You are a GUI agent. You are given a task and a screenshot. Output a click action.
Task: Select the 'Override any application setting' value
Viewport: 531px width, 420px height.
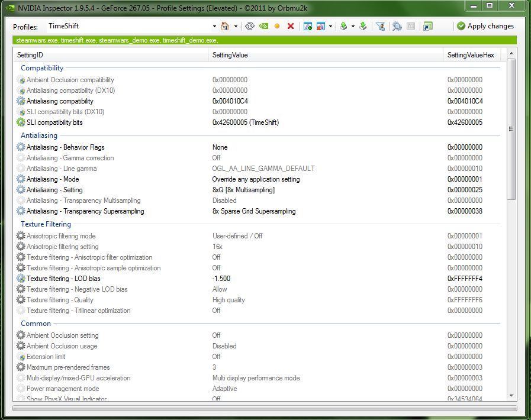coord(256,179)
